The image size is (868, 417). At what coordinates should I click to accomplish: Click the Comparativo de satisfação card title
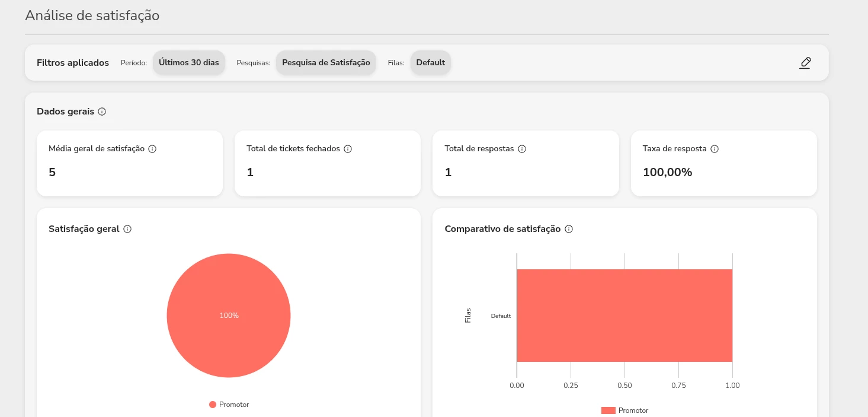click(502, 229)
